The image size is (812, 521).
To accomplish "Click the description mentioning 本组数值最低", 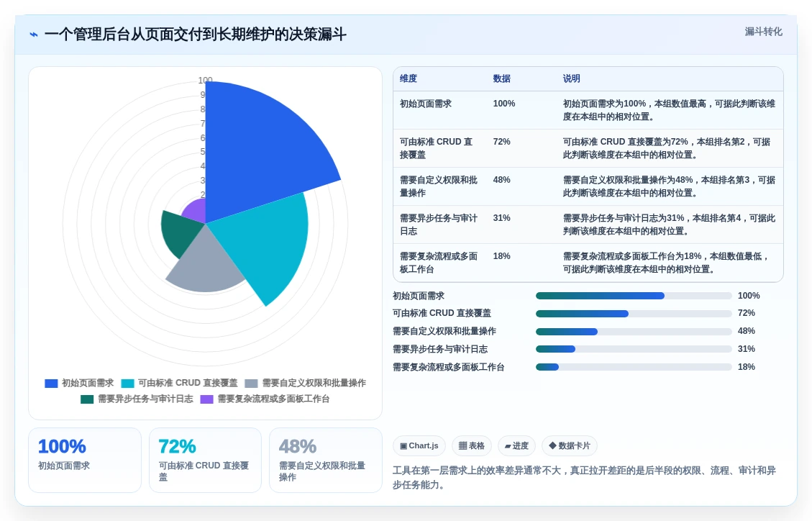I will point(667,263).
